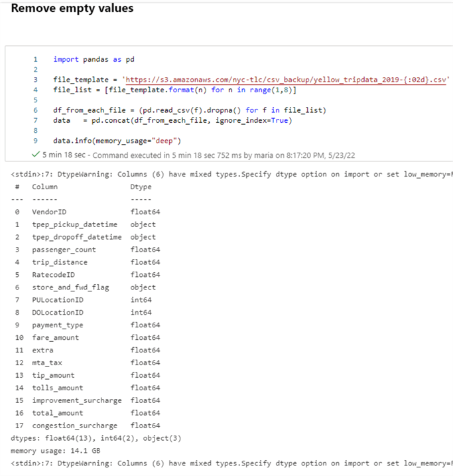Click 'tip_amount' column name
Image resolution: width=453 pixels, height=476 pixels.
tap(53, 376)
